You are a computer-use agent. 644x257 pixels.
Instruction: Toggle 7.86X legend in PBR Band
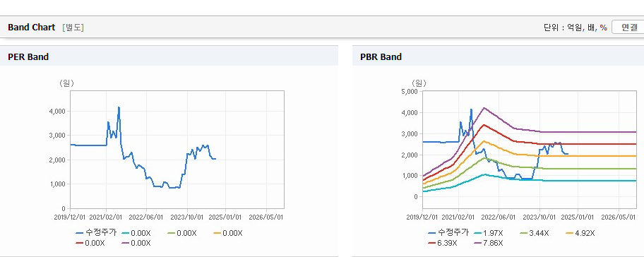pyautogui.click(x=488, y=243)
